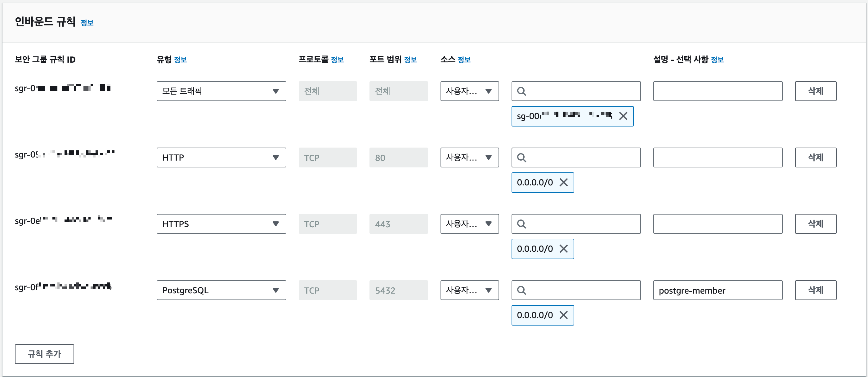868x377 pixels.
Task: Remove 0.0.0.0/0 tag from HTTPS rule
Action: click(x=564, y=249)
